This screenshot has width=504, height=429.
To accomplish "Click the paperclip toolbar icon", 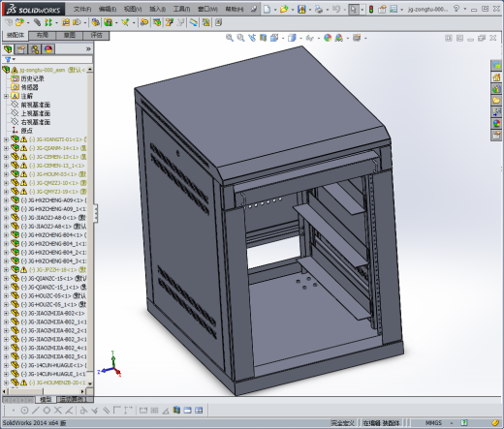I will coord(38,22).
